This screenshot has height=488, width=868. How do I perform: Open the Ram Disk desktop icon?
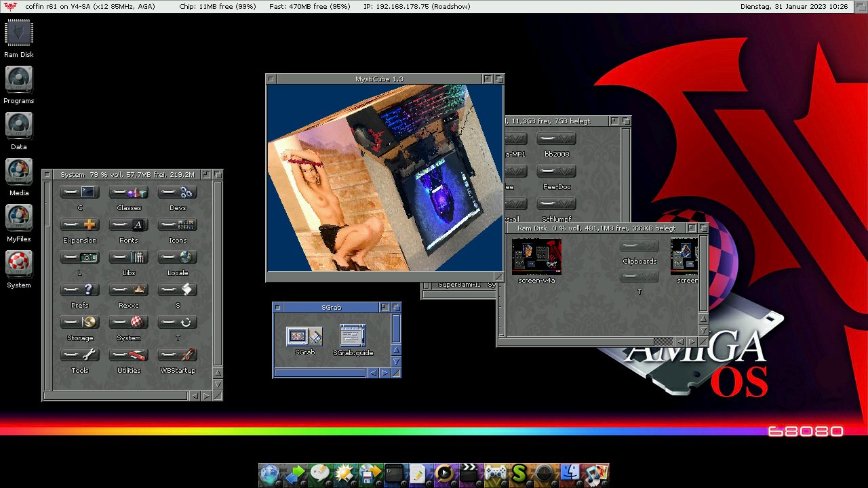[x=18, y=33]
